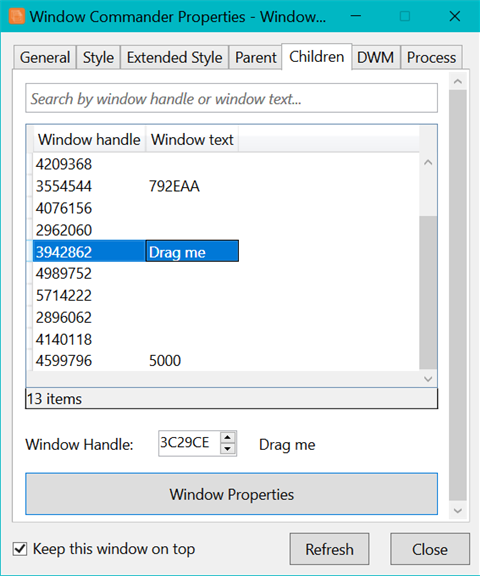The height and width of the screenshot is (576, 480).
Task: Click outer panel scrollbar up arrow
Action: tap(458, 82)
